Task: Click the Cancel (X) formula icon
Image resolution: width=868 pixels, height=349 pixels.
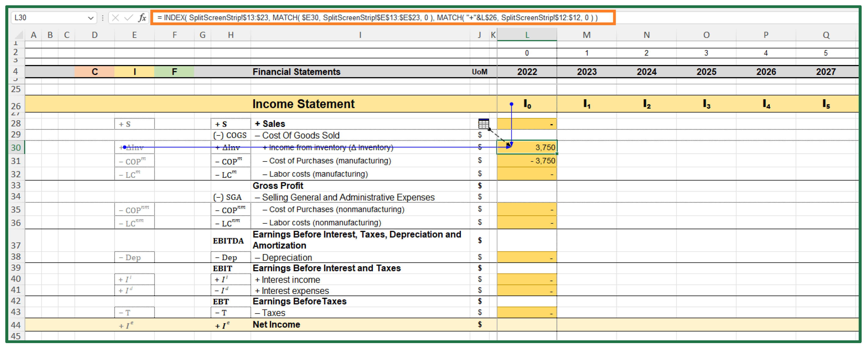Action: pos(115,18)
